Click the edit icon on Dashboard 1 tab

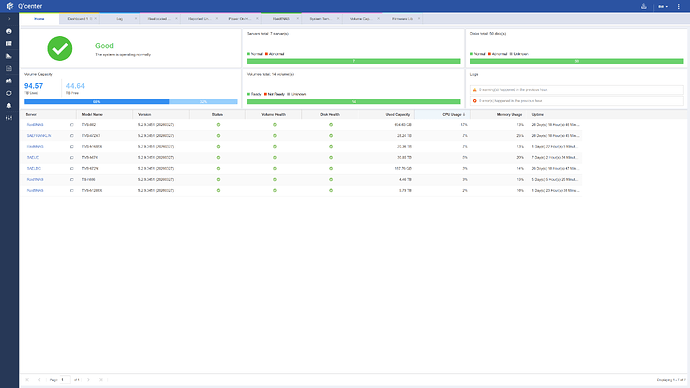(91, 19)
